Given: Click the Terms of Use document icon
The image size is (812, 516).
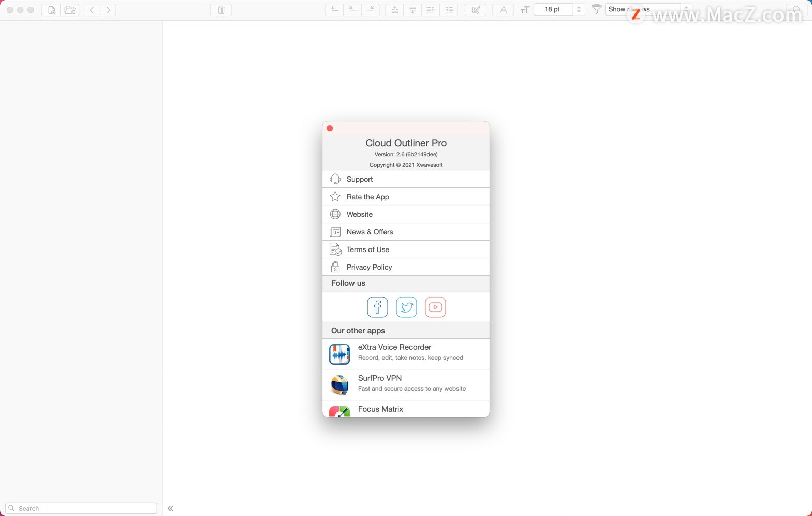Looking at the screenshot, I should tap(335, 249).
